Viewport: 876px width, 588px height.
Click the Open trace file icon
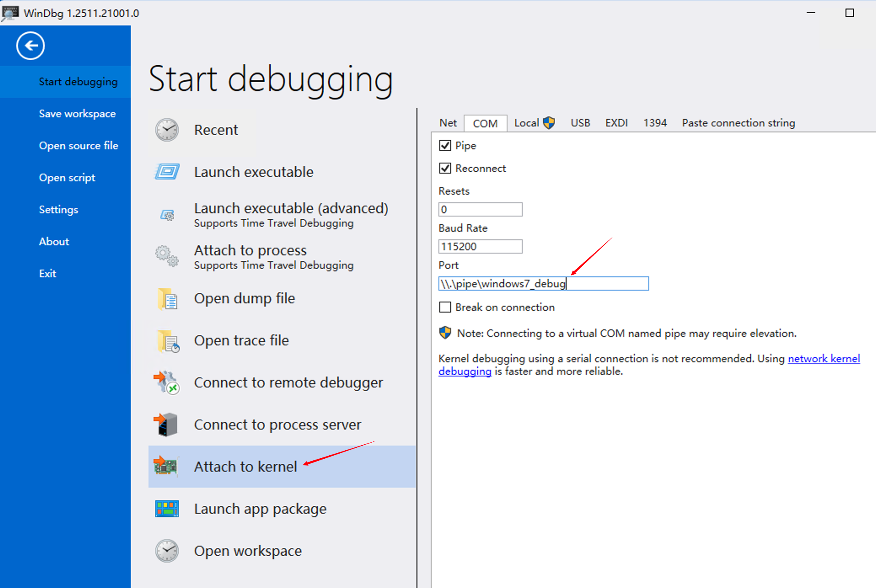168,341
